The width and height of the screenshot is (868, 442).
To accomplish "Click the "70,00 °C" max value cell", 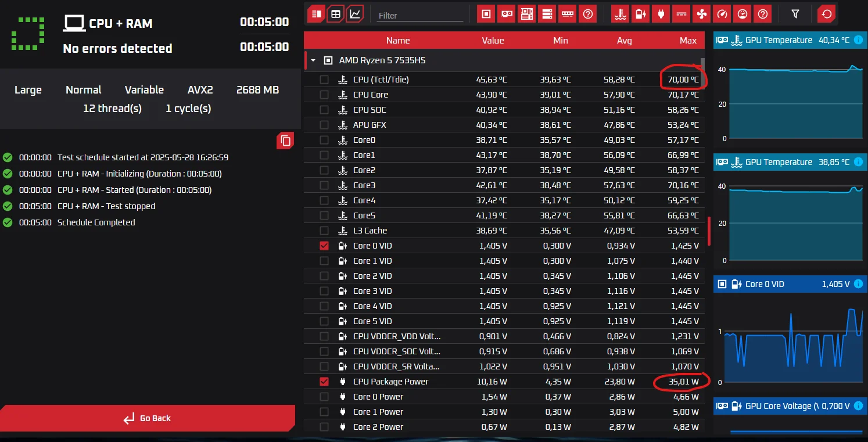I will (683, 80).
